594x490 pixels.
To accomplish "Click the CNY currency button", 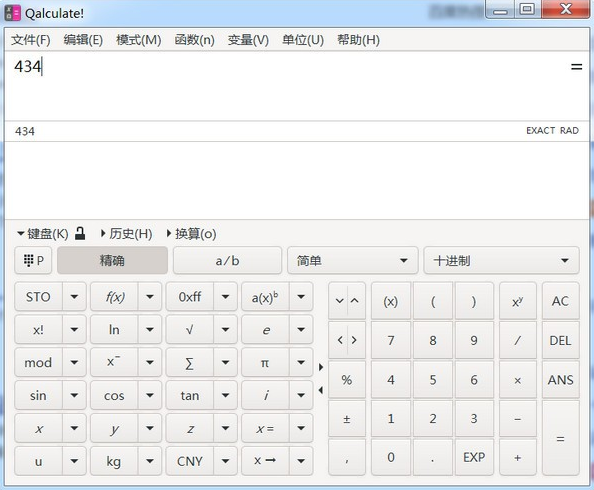I will tap(190, 461).
